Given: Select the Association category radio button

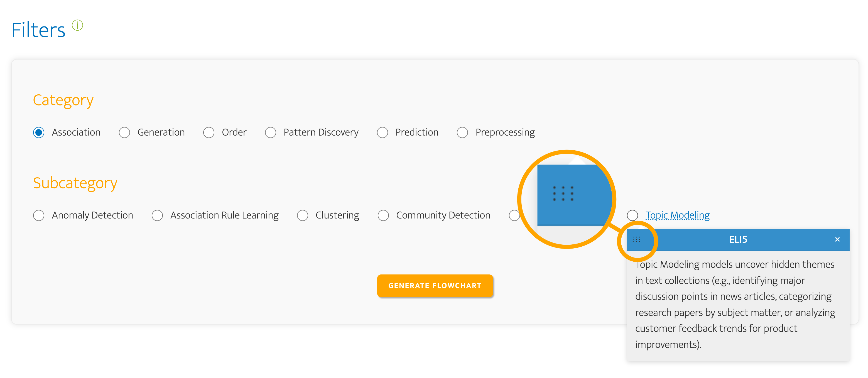Looking at the screenshot, I should coord(39,132).
